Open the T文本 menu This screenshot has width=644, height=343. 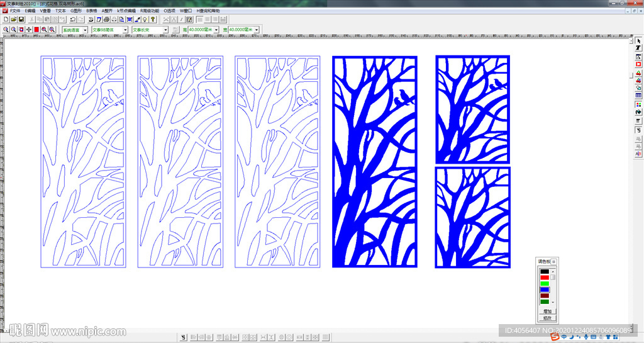point(60,11)
